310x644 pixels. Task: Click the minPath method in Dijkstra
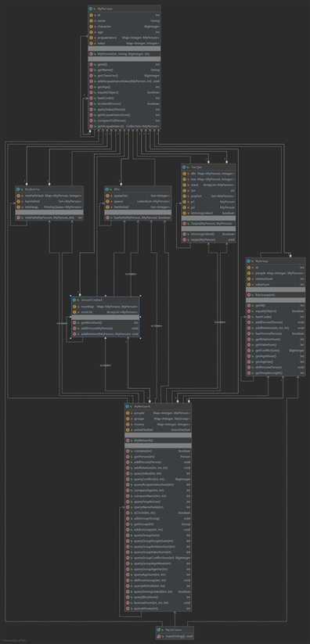pos(50,218)
